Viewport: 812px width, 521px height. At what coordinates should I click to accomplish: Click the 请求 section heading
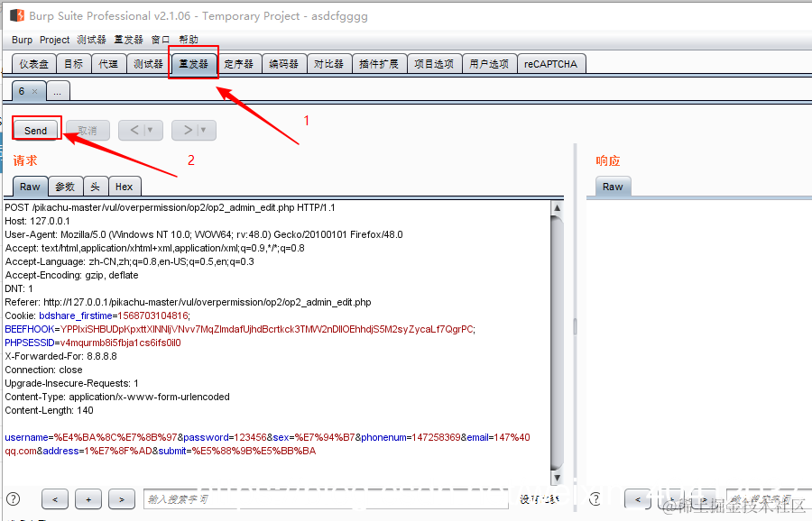coord(25,160)
